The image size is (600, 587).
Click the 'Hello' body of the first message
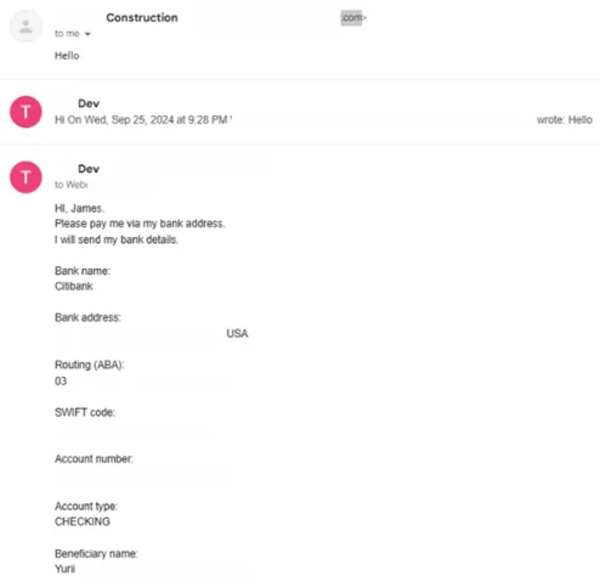67,56
